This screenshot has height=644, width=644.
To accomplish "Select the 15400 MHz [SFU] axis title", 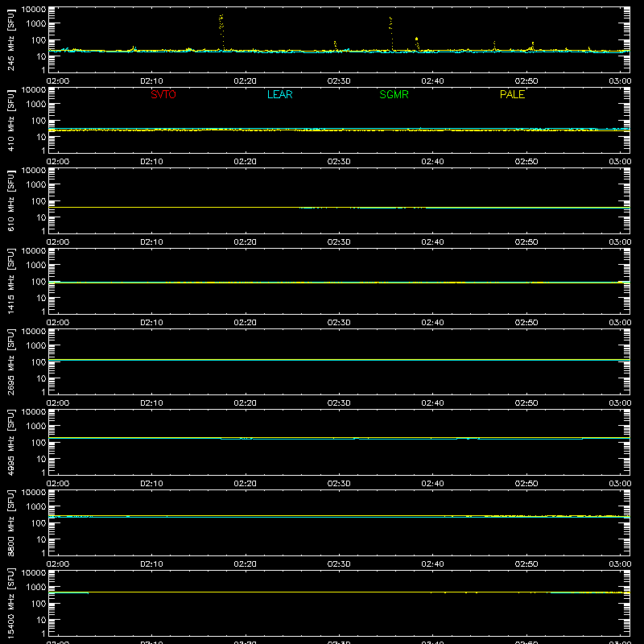I will point(10,604).
